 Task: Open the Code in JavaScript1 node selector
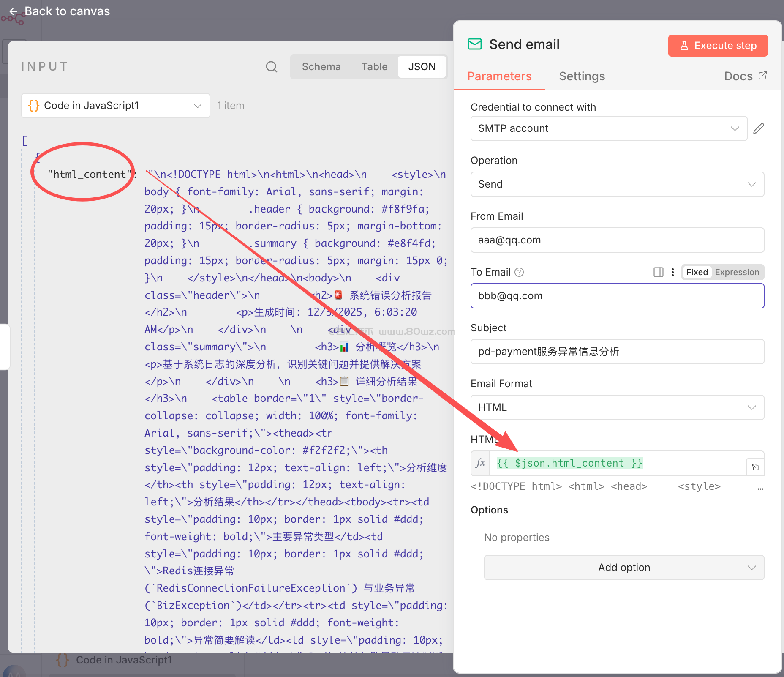tap(115, 106)
